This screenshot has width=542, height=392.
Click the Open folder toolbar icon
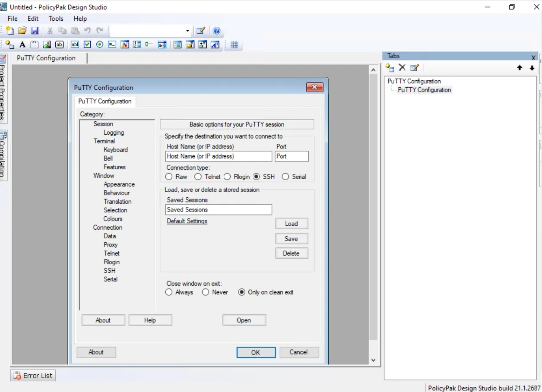click(22, 31)
